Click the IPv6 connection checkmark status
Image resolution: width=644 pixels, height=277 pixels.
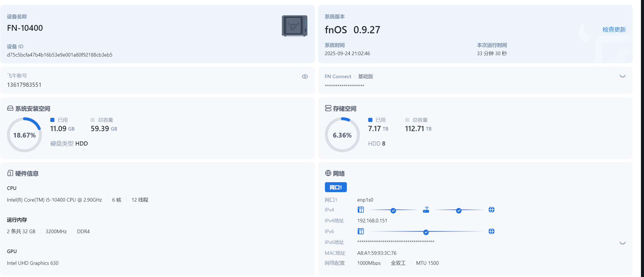coord(426,232)
